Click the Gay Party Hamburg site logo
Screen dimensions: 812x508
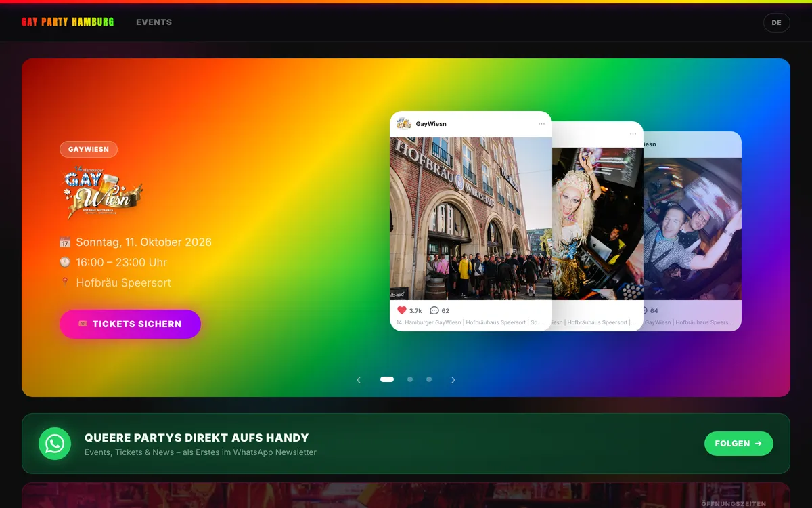(68, 22)
